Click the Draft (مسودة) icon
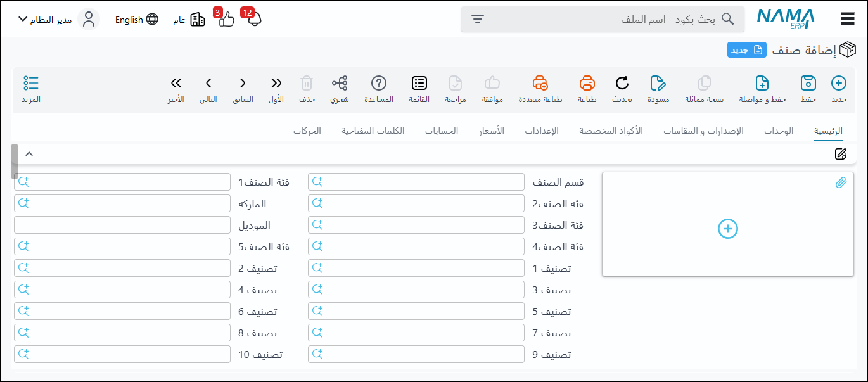Screen dimensions: 868x382 pyautogui.click(x=658, y=84)
